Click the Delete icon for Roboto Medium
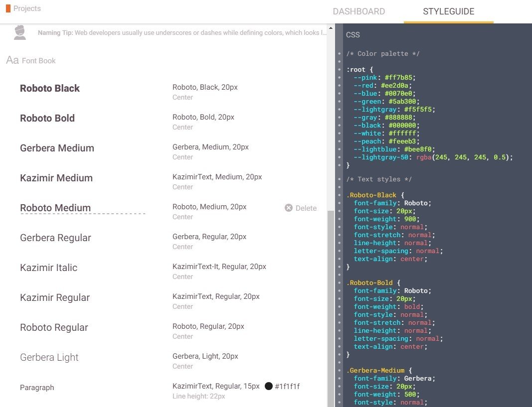Viewport: 532px width, 407px height. click(288, 208)
